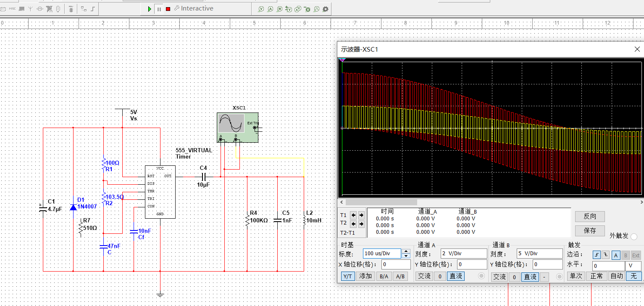
Task: Place a voltage probe (V)
Action: 261,9
